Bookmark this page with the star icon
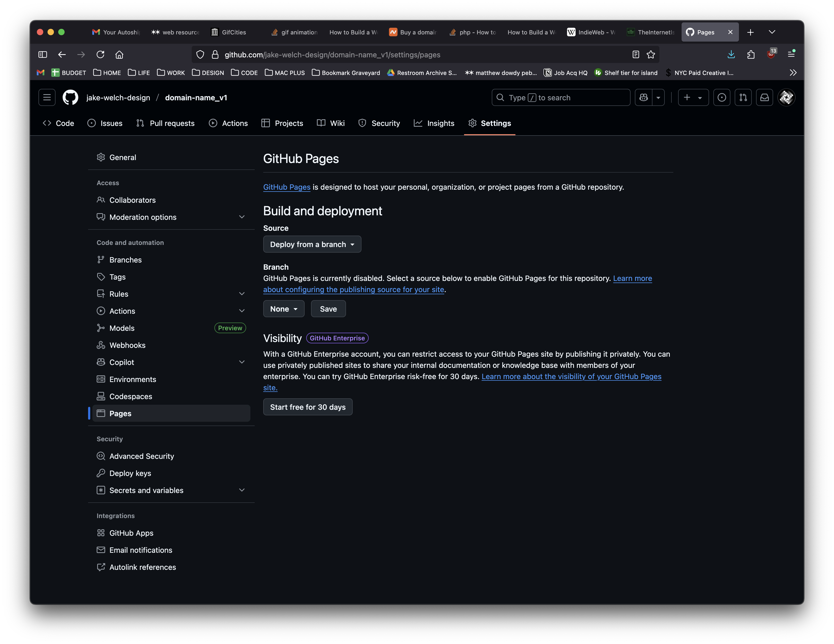This screenshot has width=834, height=644. [651, 55]
